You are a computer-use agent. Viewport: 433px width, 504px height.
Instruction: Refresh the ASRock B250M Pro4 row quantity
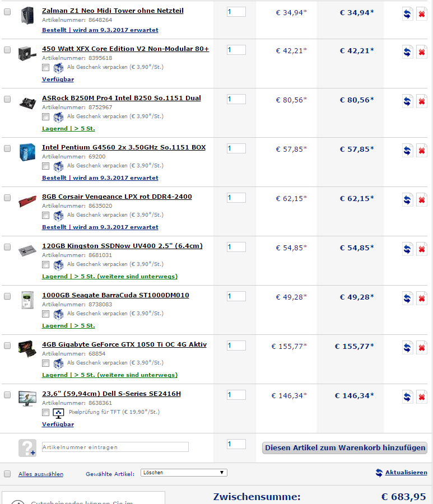407,101
